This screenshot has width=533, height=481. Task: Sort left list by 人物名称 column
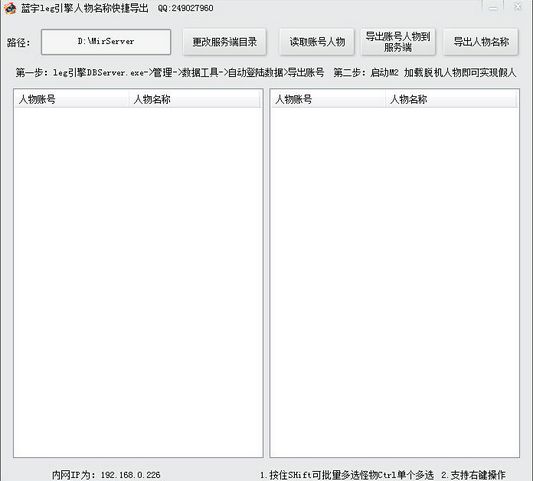pos(194,99)
